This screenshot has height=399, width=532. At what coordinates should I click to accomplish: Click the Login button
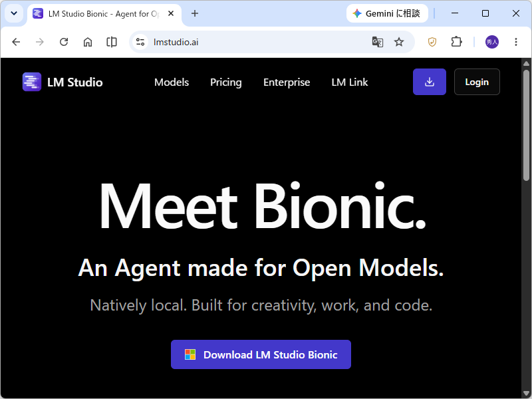[x=477, y=82]
